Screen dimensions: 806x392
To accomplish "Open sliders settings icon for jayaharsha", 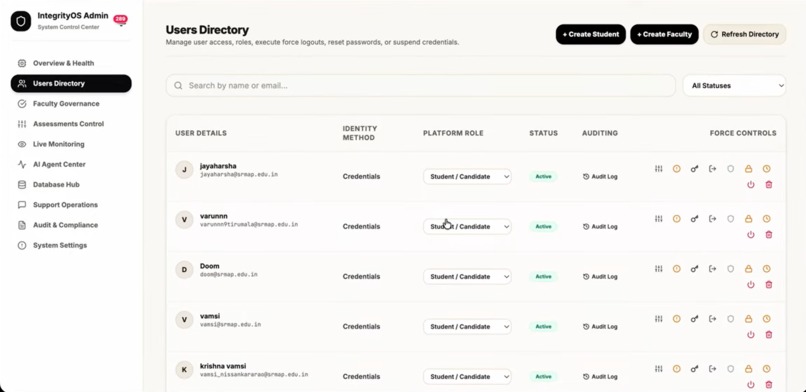I will (658, 169).
